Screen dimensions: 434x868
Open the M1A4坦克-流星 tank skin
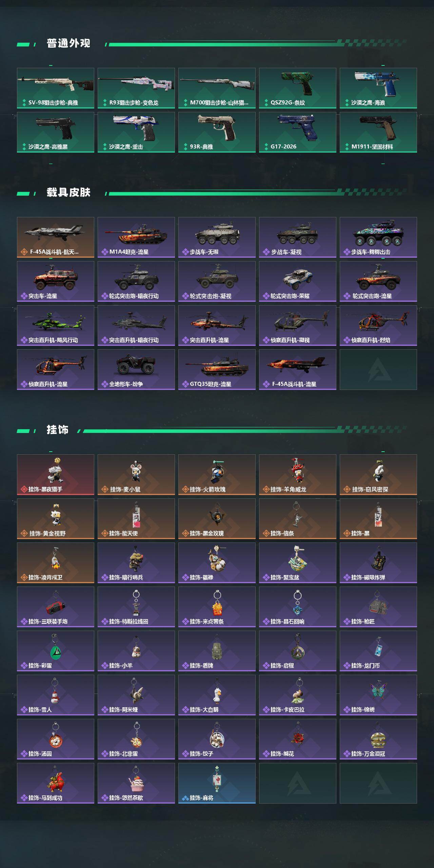[136, 237]
